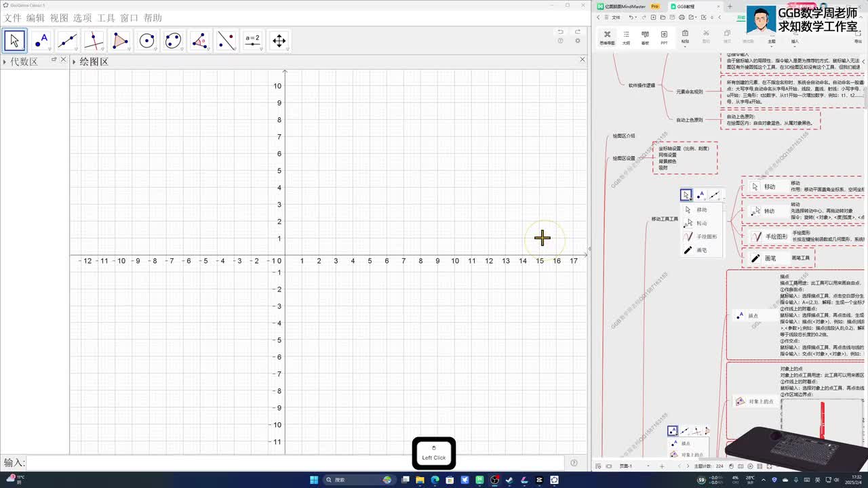Switch to MindMaster mind map view
Image resolution: width=868 pixels, height=488 pixels.
(607, 37)
